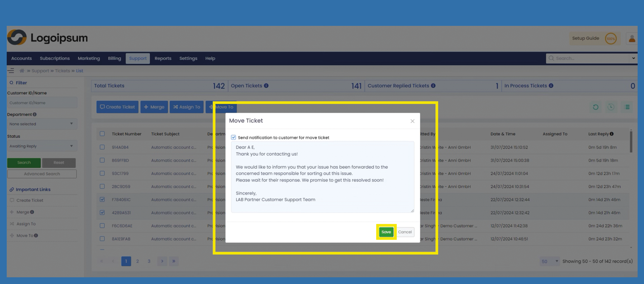Image resolution: width=644 pixels, height=284 pixels.
Task: Open the Department dropdown filter
Action: (x=42, y=124)
